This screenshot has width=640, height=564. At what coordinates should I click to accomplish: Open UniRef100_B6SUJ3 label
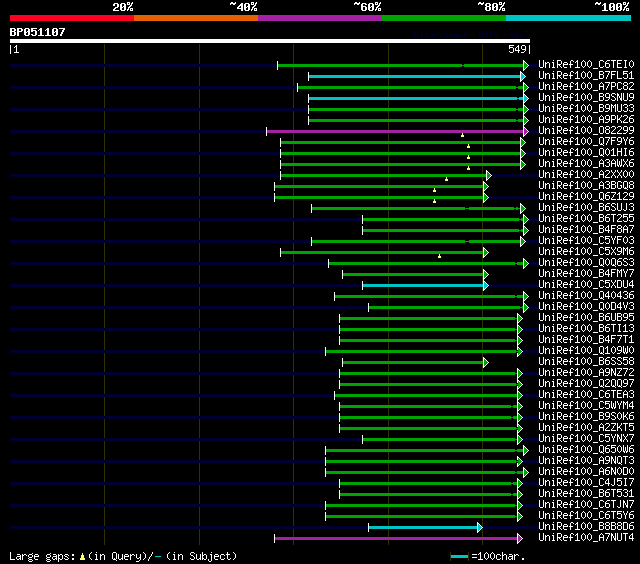586,208
